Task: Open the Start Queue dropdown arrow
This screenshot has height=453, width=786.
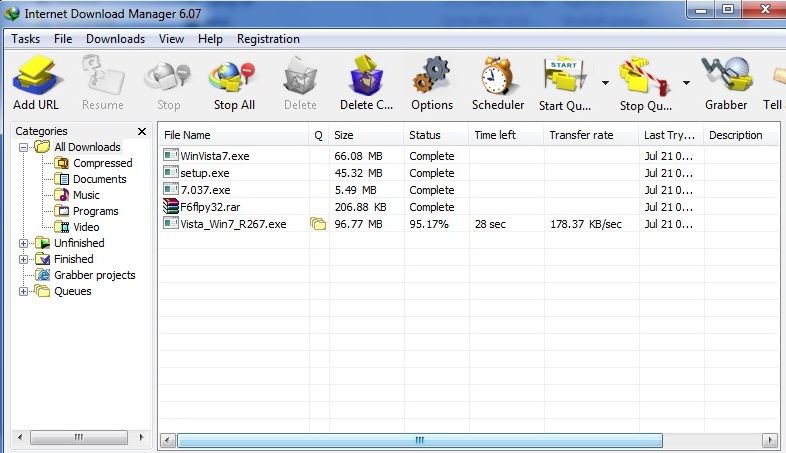Action: tap(605, 83)
